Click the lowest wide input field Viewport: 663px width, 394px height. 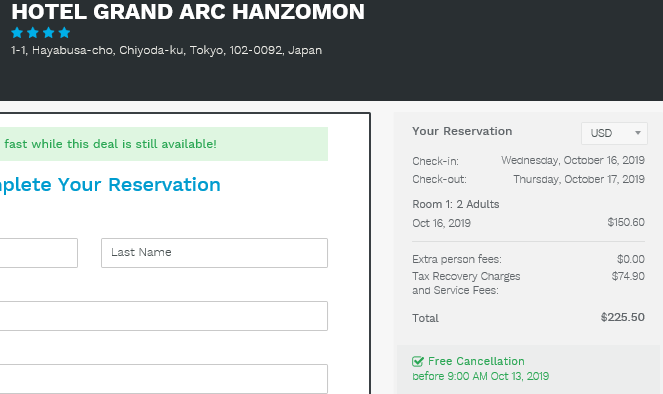pos(163,379)
